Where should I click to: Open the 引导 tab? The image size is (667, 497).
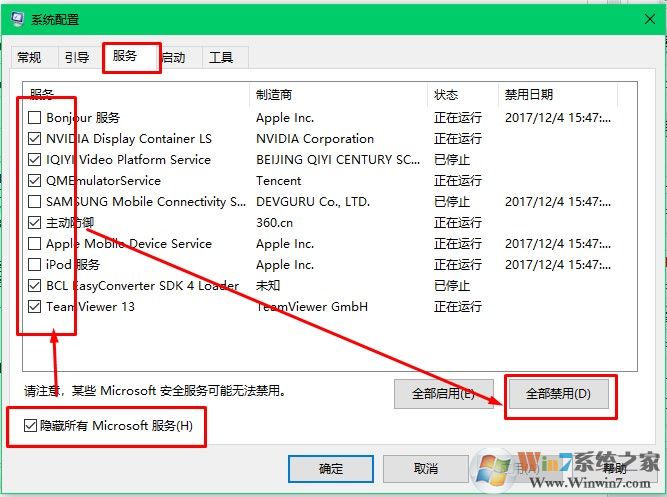click(77, 57)
